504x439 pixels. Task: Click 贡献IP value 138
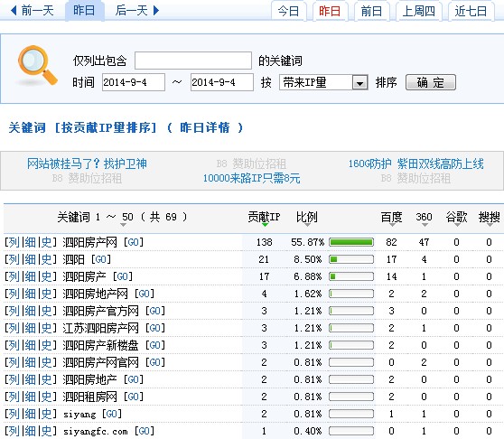(265, 242)
